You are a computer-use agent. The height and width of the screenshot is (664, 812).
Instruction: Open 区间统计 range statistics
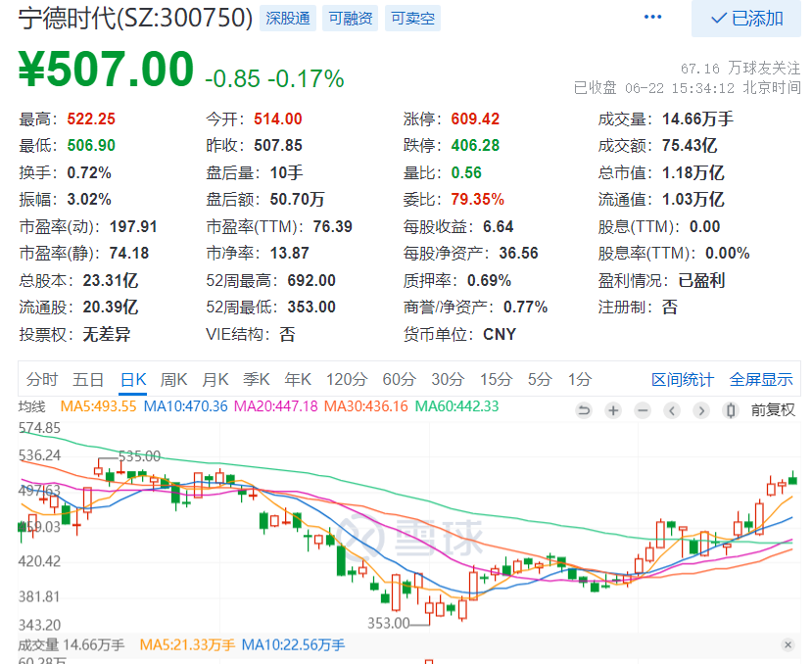[683, 380]
